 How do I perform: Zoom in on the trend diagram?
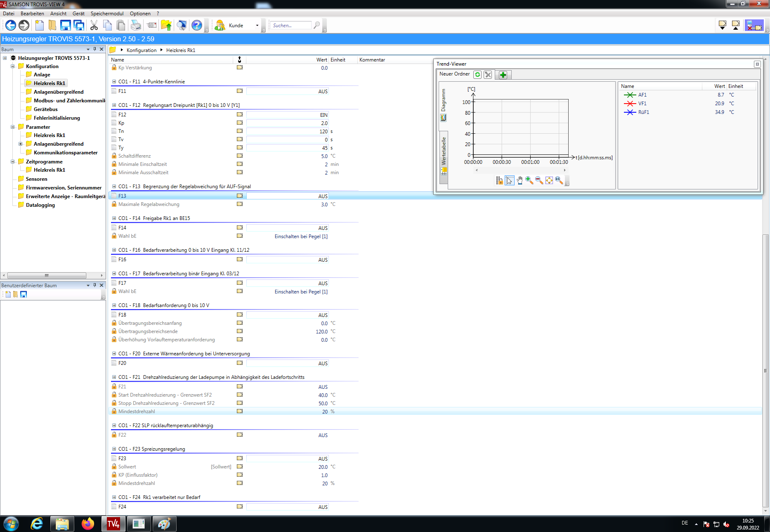click(529, 180)
